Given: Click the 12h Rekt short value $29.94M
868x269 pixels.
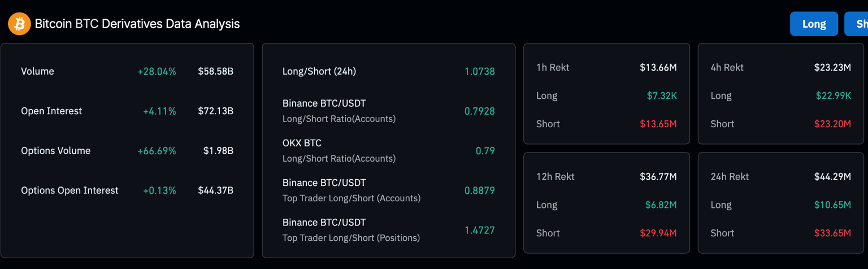Looking at the screenshot, I should 658,233.
